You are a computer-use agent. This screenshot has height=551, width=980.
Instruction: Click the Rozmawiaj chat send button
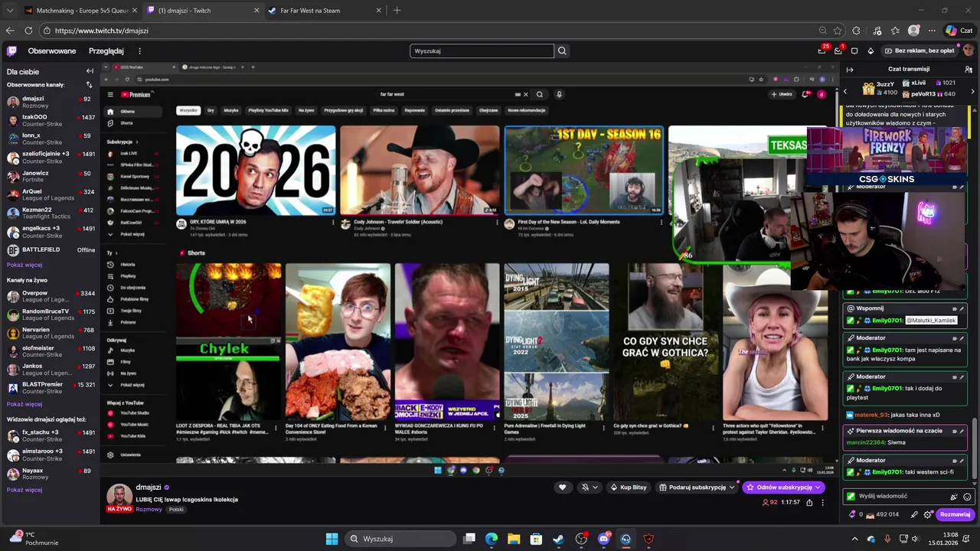pos(955,514)
